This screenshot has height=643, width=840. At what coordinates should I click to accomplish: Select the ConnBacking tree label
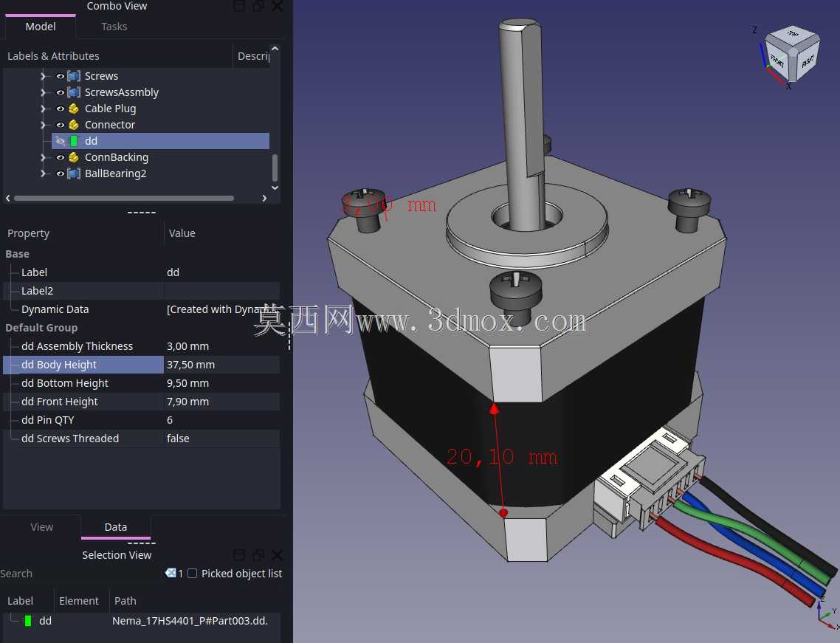[x=116, y=157]
